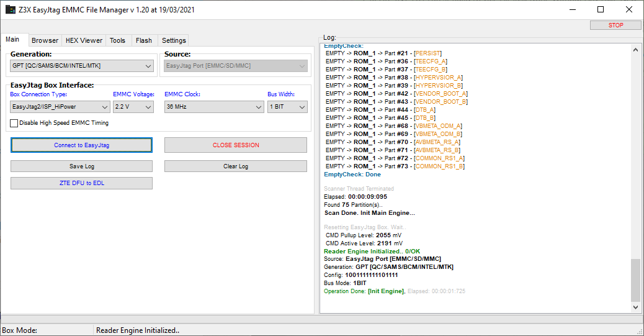Expand the EMMC Clock dropdown
Image resolution: width=644 pixels, height=336 pixels.
pyautogui.click(x=214, y=107)
